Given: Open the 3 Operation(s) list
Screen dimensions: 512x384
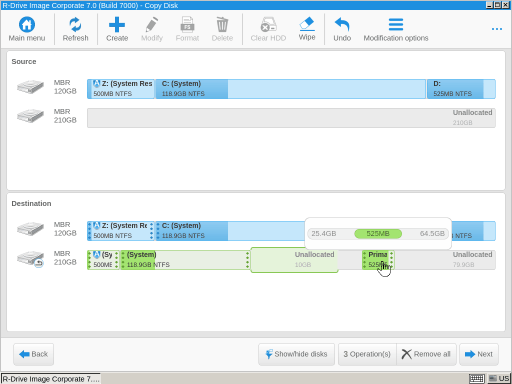Looking at the screenshot, I should click(367, 354).
